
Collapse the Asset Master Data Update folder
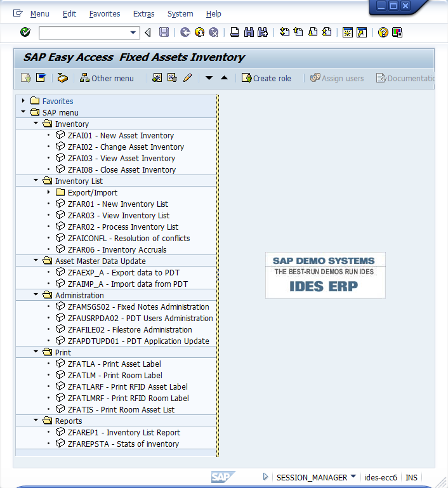[x=36, y=260]
